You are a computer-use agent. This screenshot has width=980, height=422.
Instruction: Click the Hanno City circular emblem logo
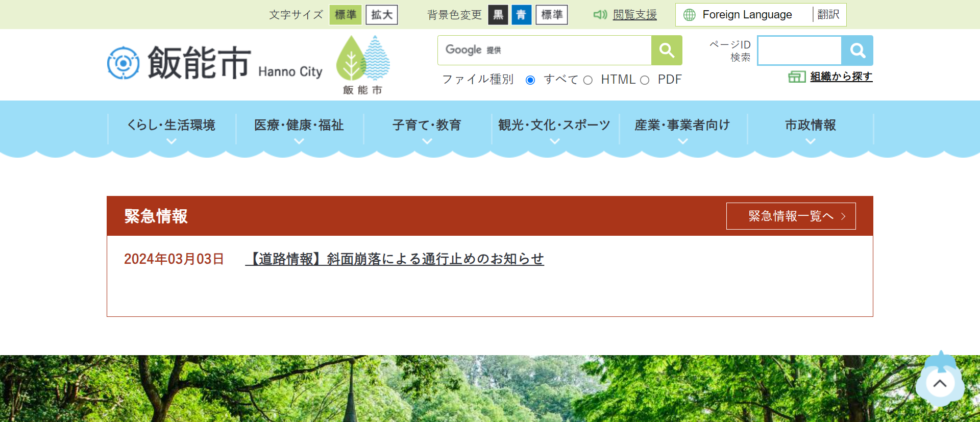click(123, 63)
